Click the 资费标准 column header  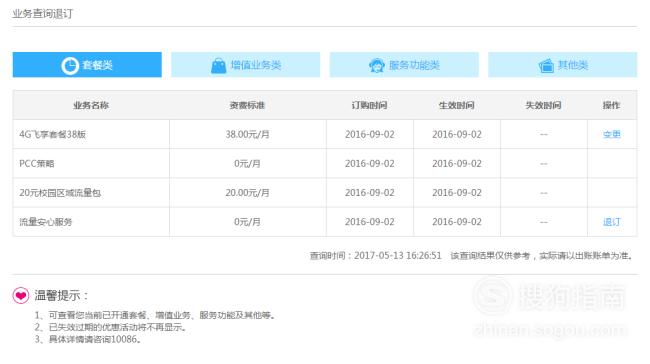(x=247, y=105)
